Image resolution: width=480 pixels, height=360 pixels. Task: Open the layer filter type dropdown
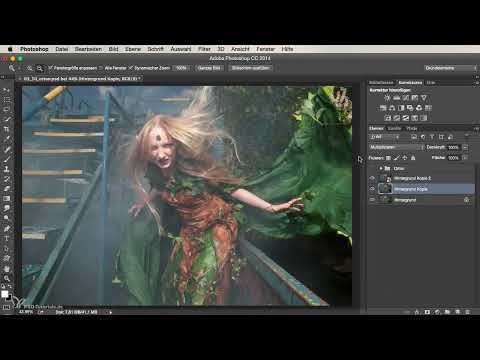tap(385, 137)
